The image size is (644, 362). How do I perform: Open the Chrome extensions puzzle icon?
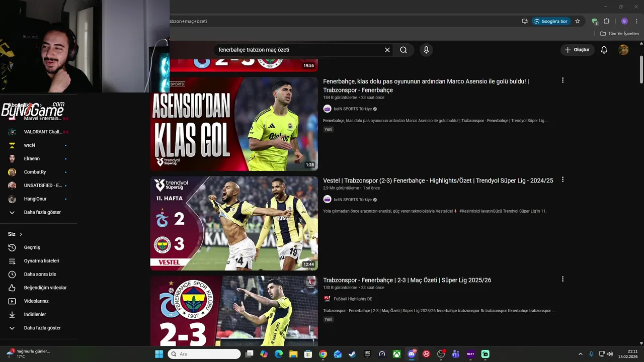606,21
